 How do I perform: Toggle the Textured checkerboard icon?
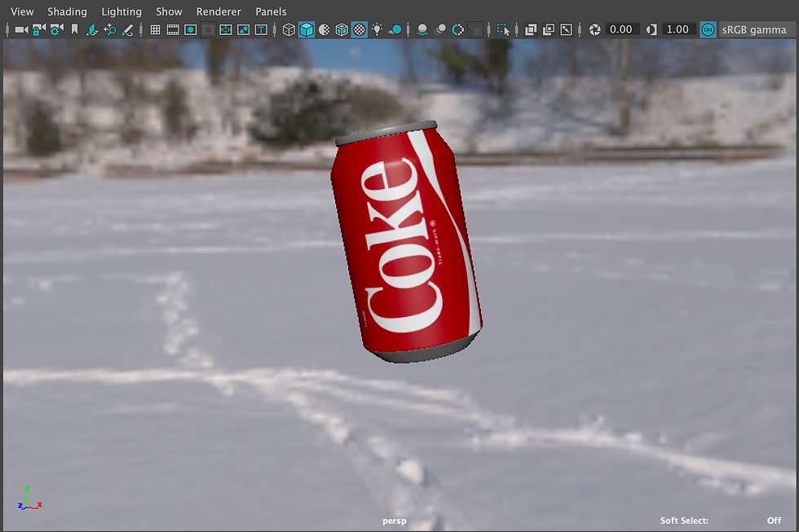point(360,29)
